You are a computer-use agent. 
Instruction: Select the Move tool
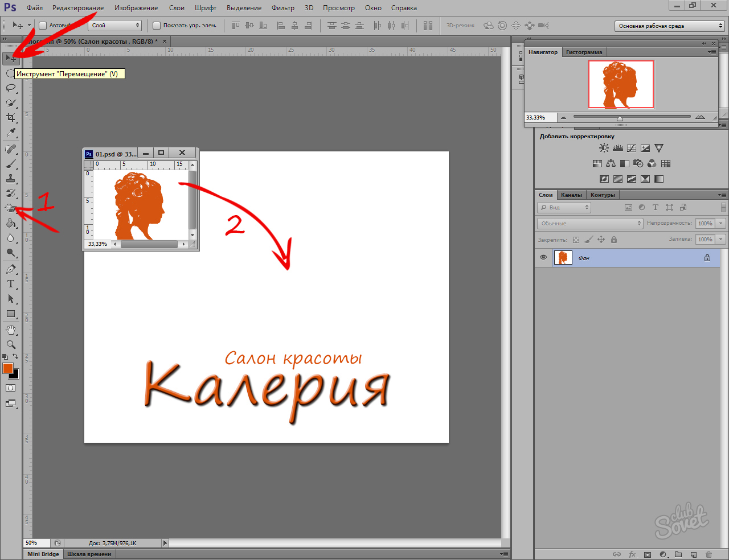pos(10,58)
